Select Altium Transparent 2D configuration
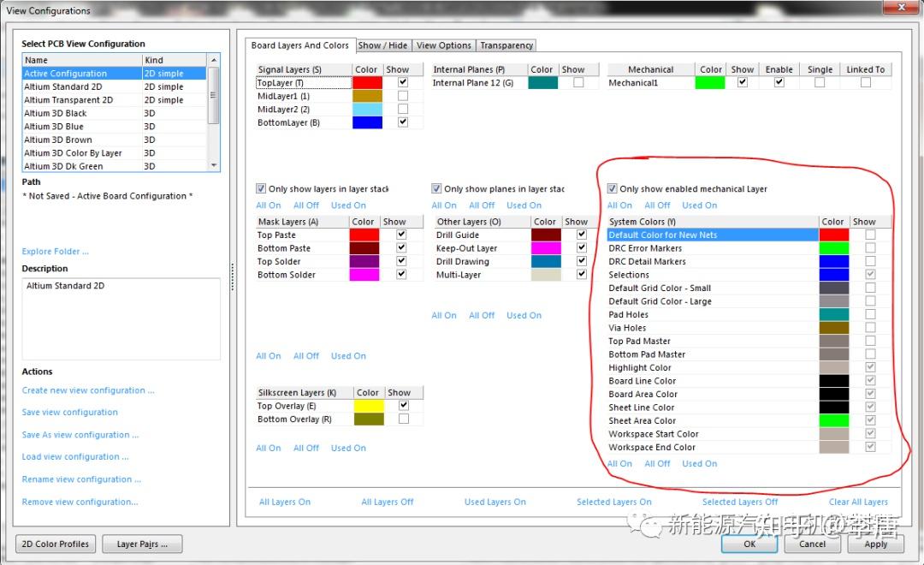This screenshot has width=924, height=565. [x=115, y=99]
